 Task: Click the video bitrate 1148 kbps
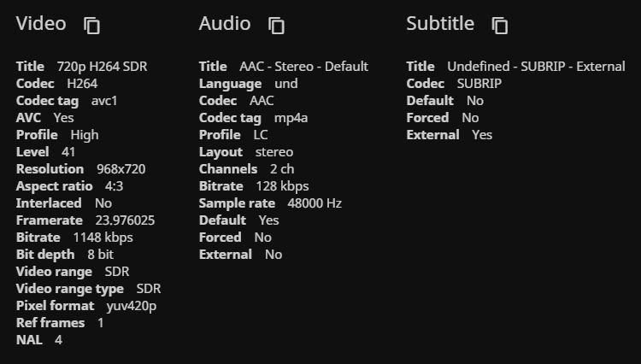coord(103,238)
